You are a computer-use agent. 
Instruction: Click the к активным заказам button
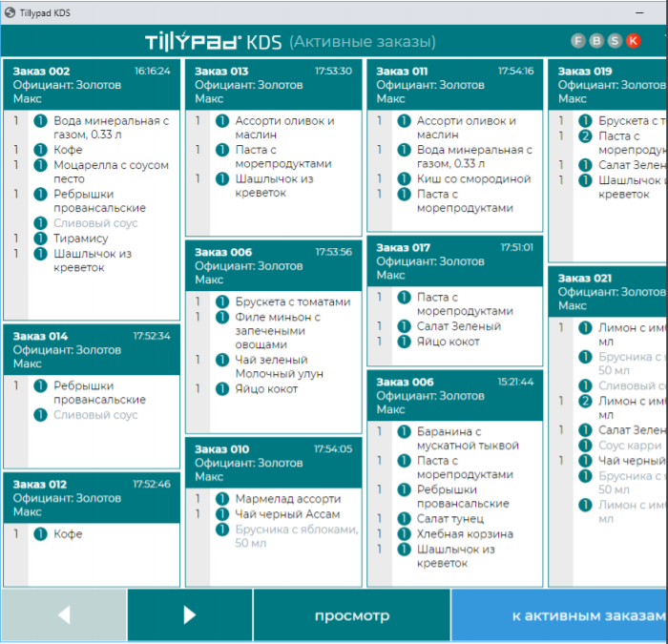click(x=559, y=615)
